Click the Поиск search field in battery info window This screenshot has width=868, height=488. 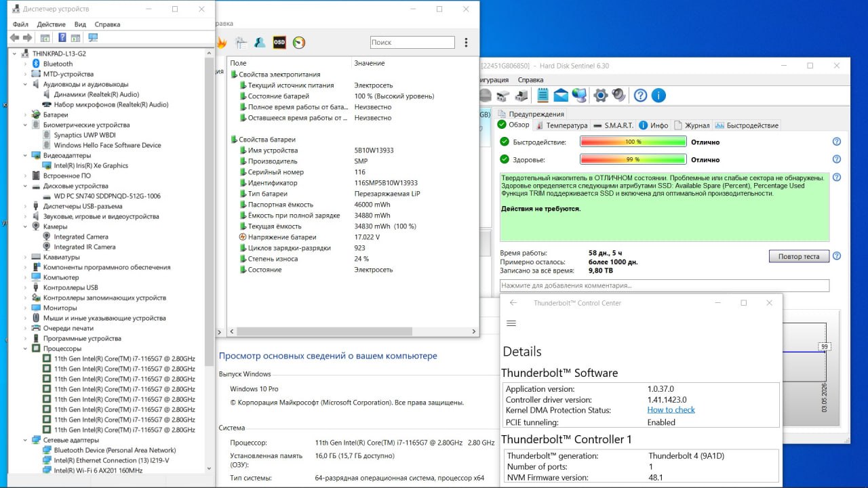pyautogui.click(x=412, y=42)
